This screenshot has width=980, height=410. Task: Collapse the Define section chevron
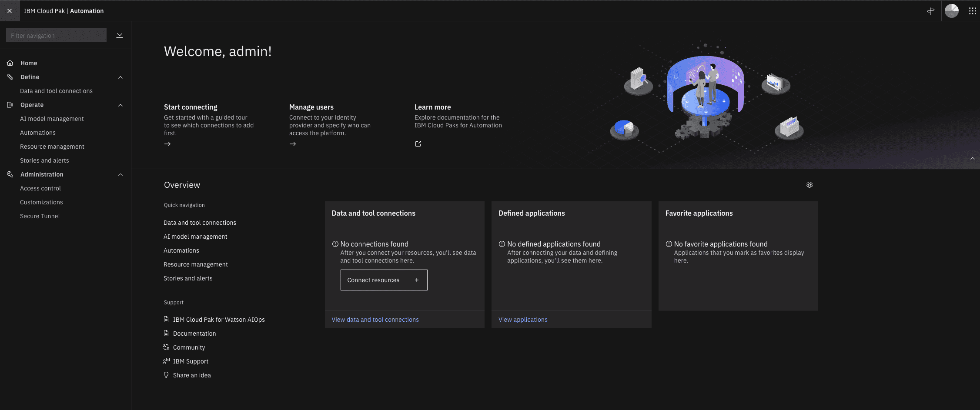click(x=120, y=77)
